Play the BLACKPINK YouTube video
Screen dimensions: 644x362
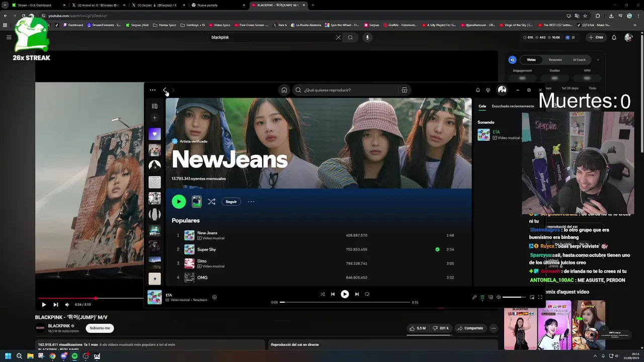(x=44, y=304)
